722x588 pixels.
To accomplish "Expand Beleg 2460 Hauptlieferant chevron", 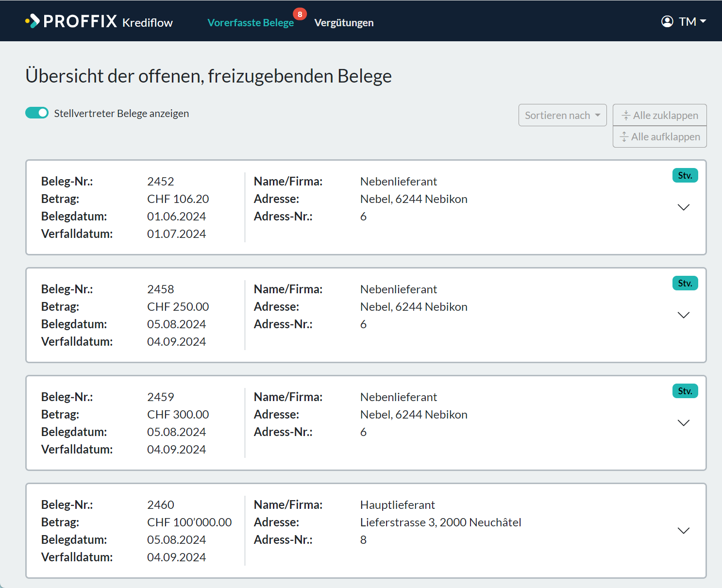I will click(x=684, y=531).
